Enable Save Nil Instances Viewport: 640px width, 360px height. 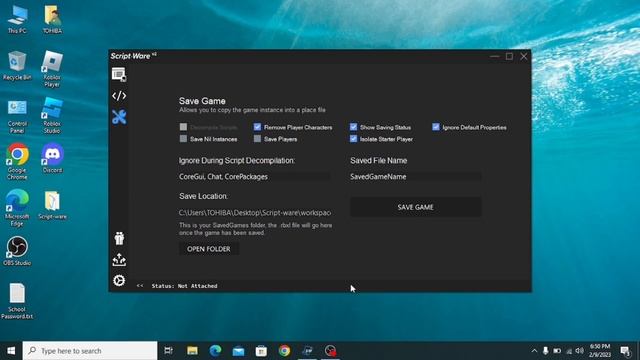click(183, 139)
